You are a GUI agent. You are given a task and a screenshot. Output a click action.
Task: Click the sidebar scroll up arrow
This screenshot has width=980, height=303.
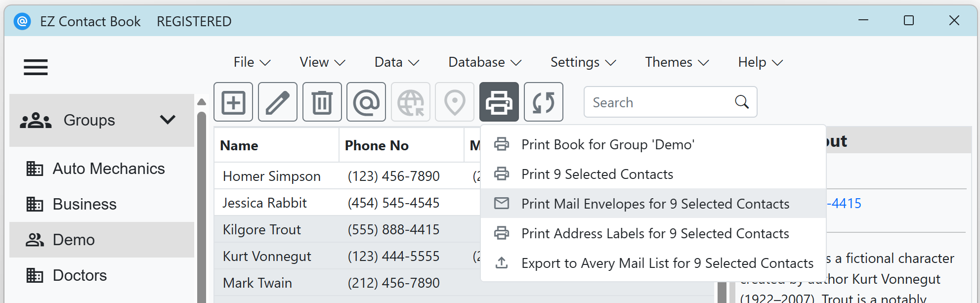(201, 102)
